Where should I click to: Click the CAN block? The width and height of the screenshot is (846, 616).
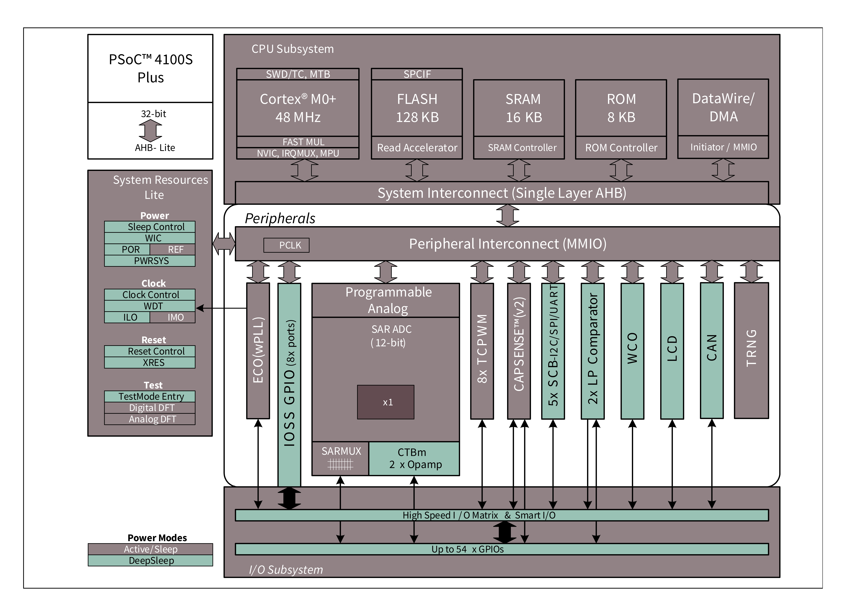712,350
